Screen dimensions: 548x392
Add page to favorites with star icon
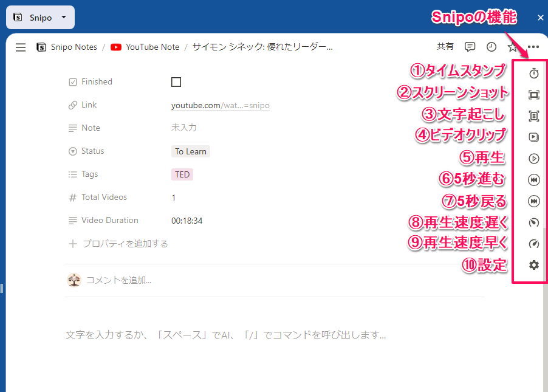512,47
